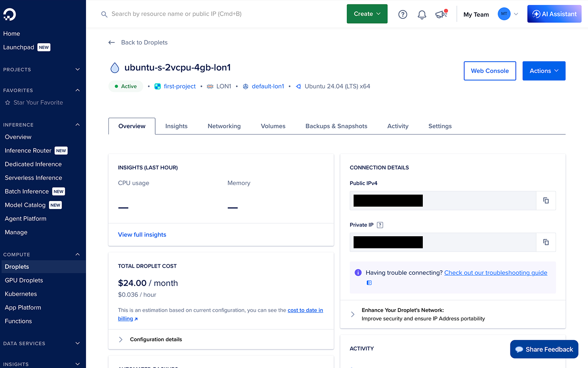Collapse the Favorites section
588x368 pixels.
[78, 90]
